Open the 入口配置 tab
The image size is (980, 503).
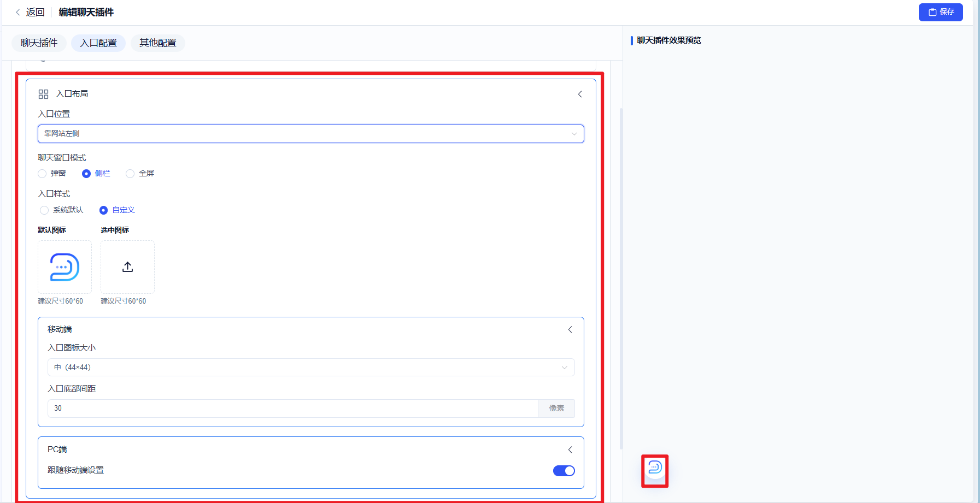pyautogui.click(x=98, y=43)
